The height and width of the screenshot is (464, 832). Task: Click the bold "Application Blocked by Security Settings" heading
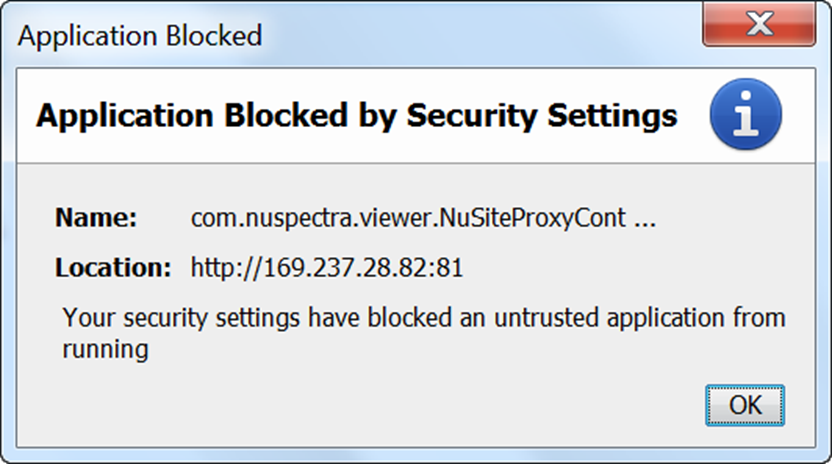[356, 116]
